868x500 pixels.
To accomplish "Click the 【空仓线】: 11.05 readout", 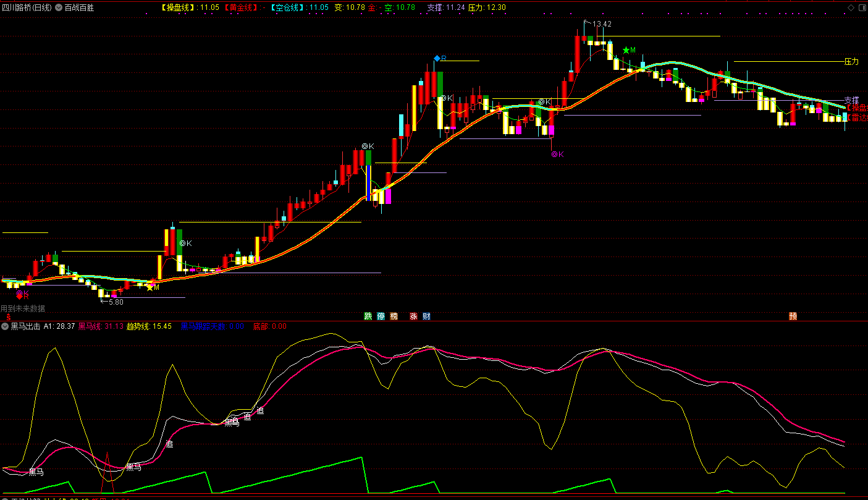I will [x=300, y=8].
